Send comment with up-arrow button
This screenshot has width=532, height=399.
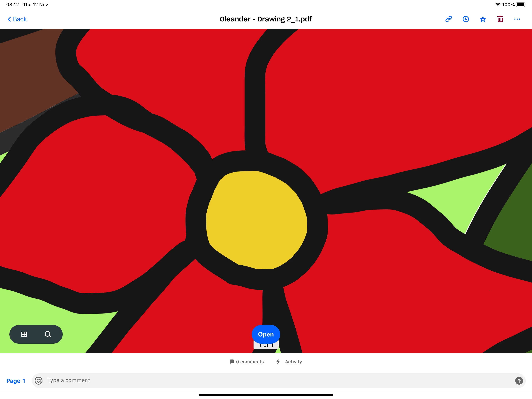coord(519,380)
